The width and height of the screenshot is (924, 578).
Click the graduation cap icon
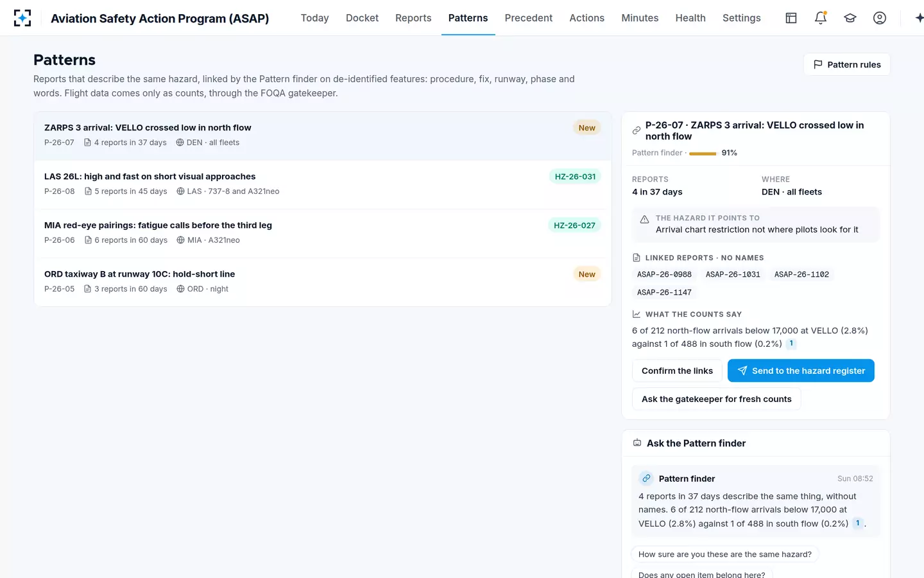pyautogui.click(x=850, y=18)
